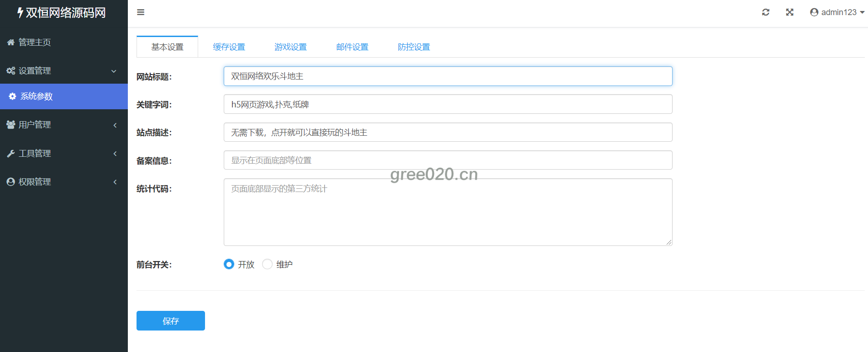Expand the 用户管理 chevron arrow
Viewport: 868px width, 352px height.
click(115, 125)
